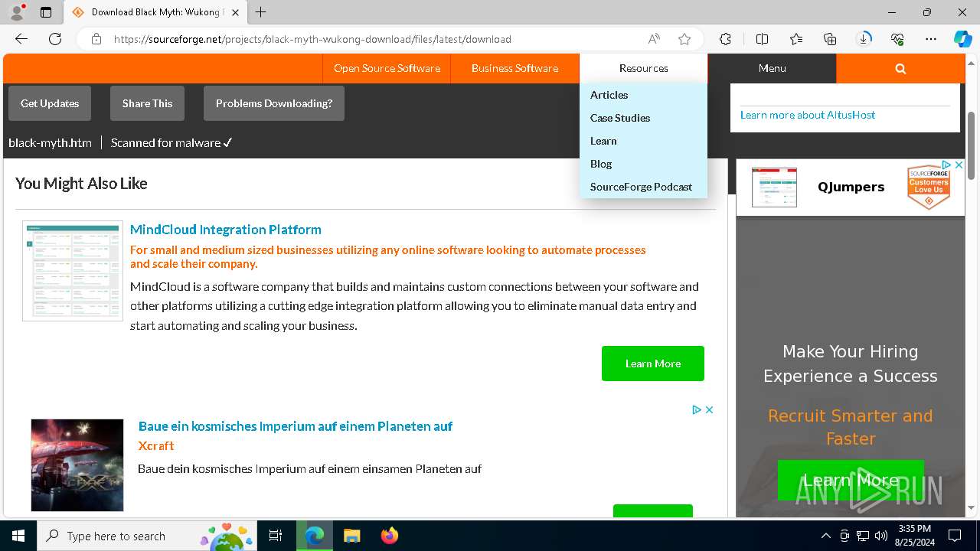Click the Get Updates button
980x551 pixels.
[x=50, y=103]
